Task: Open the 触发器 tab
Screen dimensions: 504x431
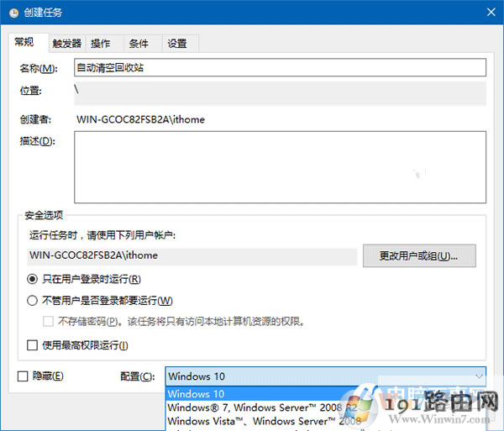Action: click(66, 44)
